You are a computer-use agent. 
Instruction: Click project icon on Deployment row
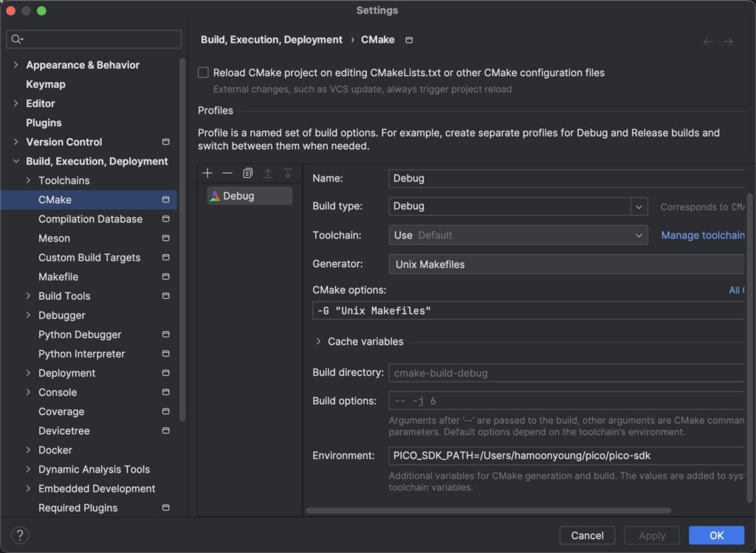[x=166, y=373]
